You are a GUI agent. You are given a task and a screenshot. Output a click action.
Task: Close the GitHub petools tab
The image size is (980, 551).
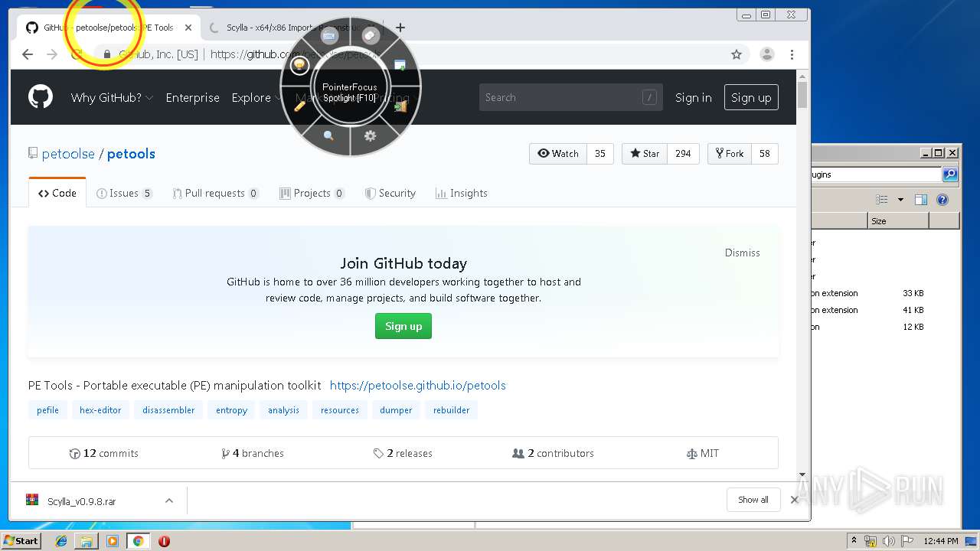pos(188,28)
